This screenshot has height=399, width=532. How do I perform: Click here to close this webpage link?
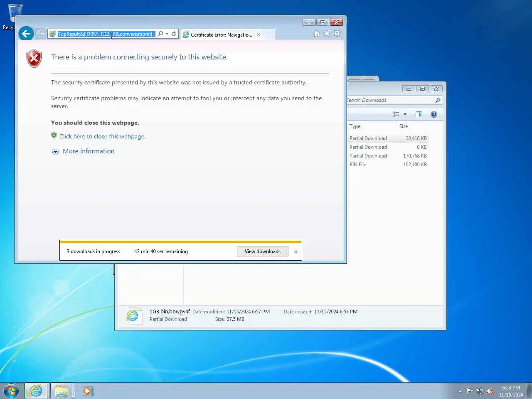coord(102,136)
